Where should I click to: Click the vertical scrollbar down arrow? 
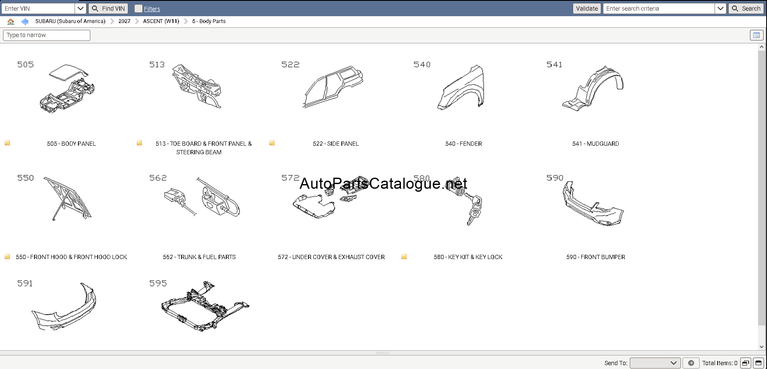coord(762,346)
